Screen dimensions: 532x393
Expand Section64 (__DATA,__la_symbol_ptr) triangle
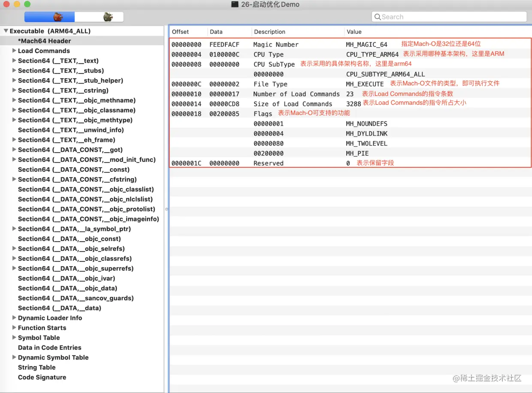(14, 229)
